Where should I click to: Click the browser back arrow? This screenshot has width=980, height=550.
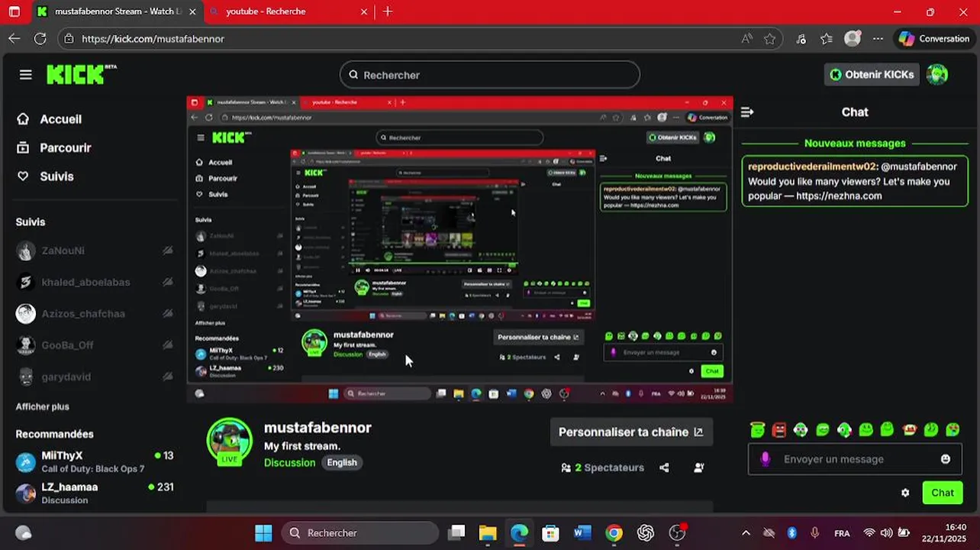tap(15, 38)
